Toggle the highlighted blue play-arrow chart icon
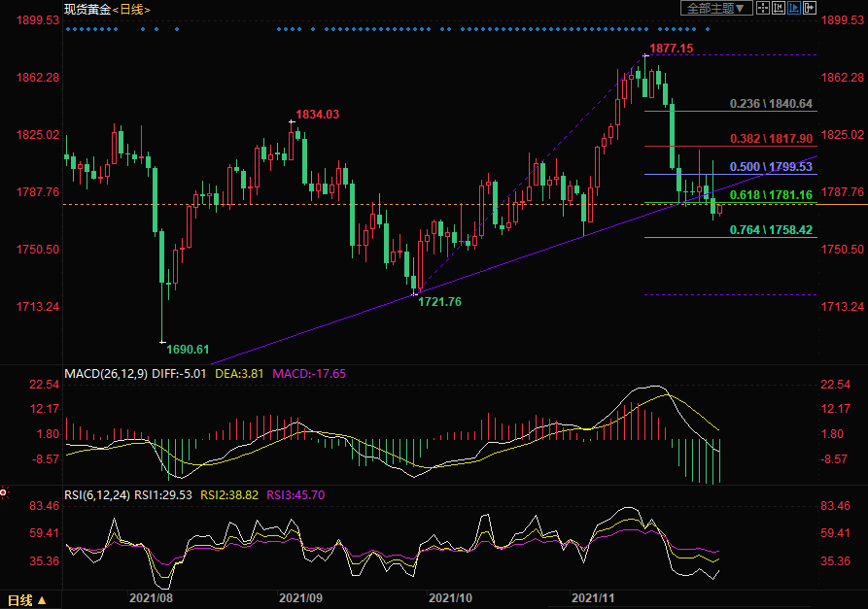This screenshot has height=609, width=868. (793, 9)
